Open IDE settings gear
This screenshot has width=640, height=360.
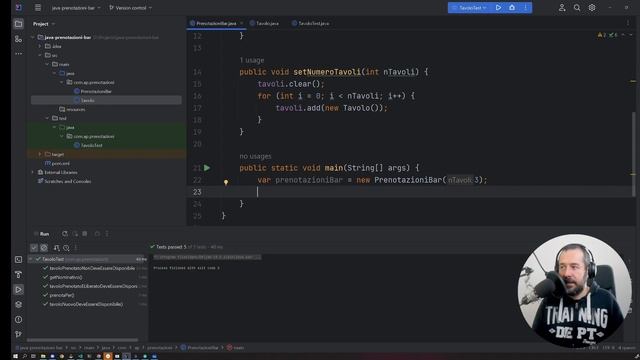pyautogui.click(x=592, y=7)
